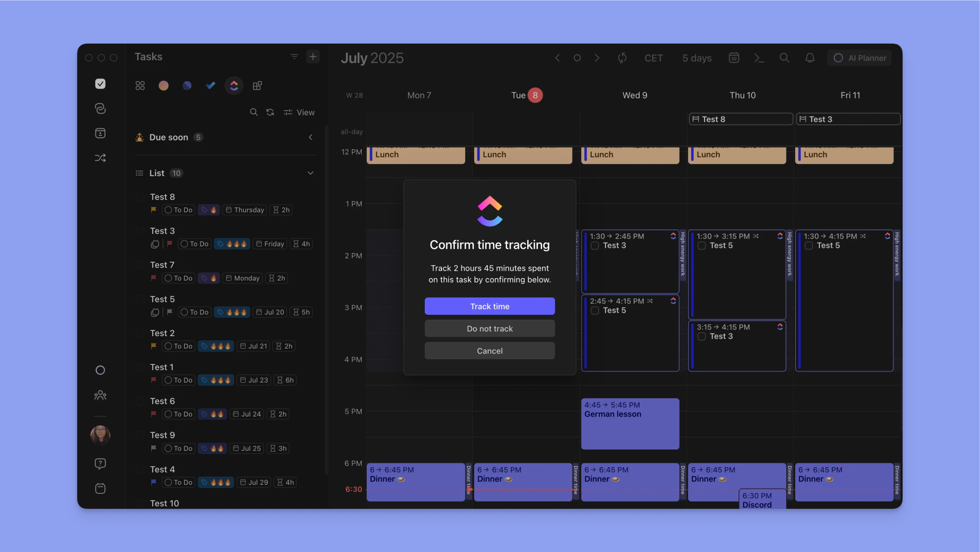This screenshot has width=980, height=552.
Task: Click the calendar icon at sidebar bottom
Action: (100, 489)
